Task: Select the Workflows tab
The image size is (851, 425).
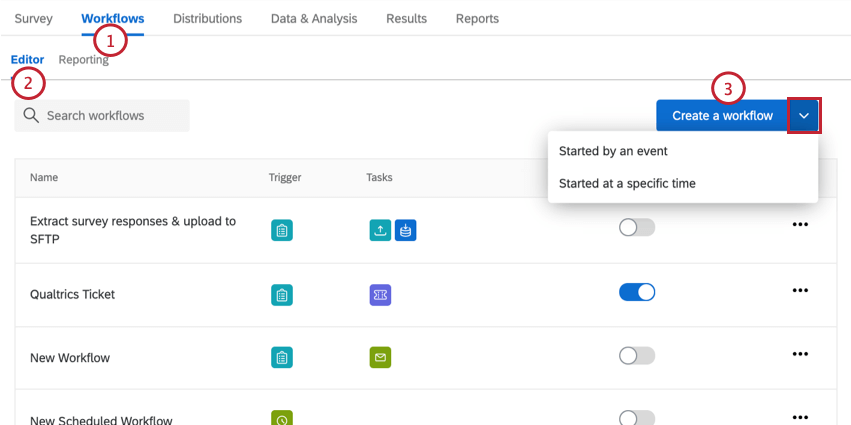Action: tap(113, 18)
